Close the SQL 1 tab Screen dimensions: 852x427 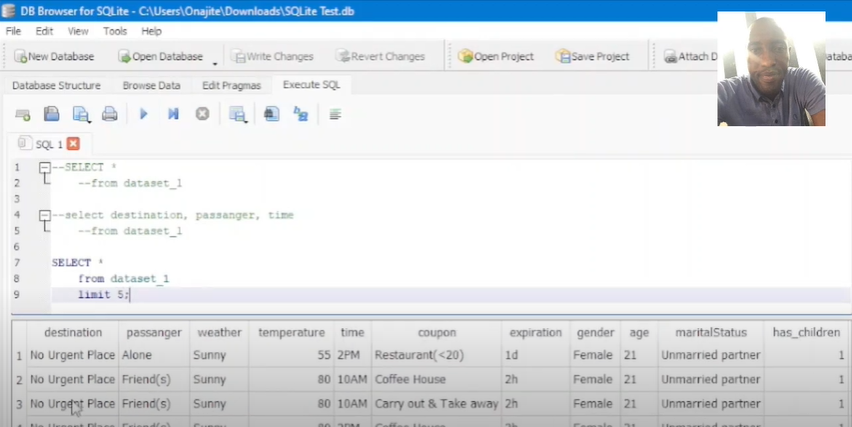coord(73,144)
